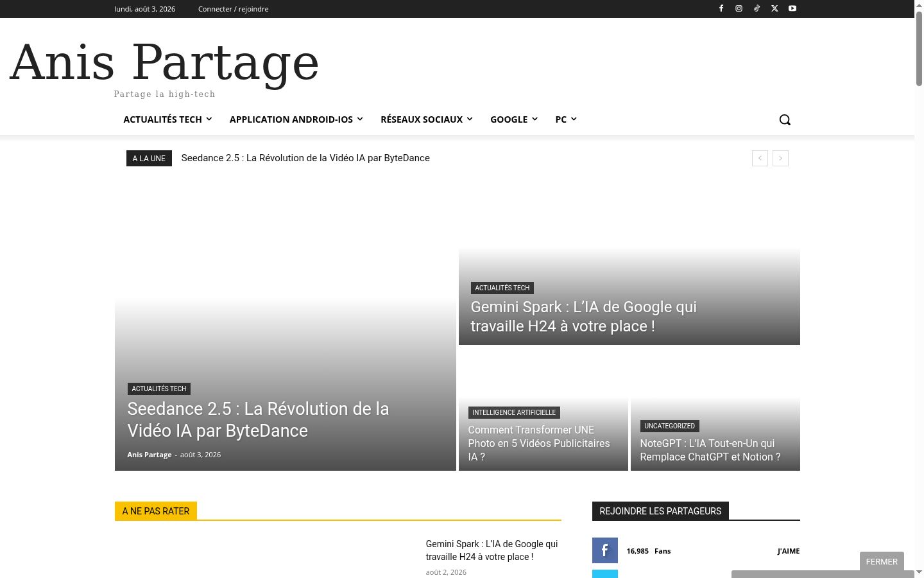Screen dimensions: 924x578
Task: Click the Actualités Tech tag on Gemini Spark article
Action: click(x=502, y=288)
